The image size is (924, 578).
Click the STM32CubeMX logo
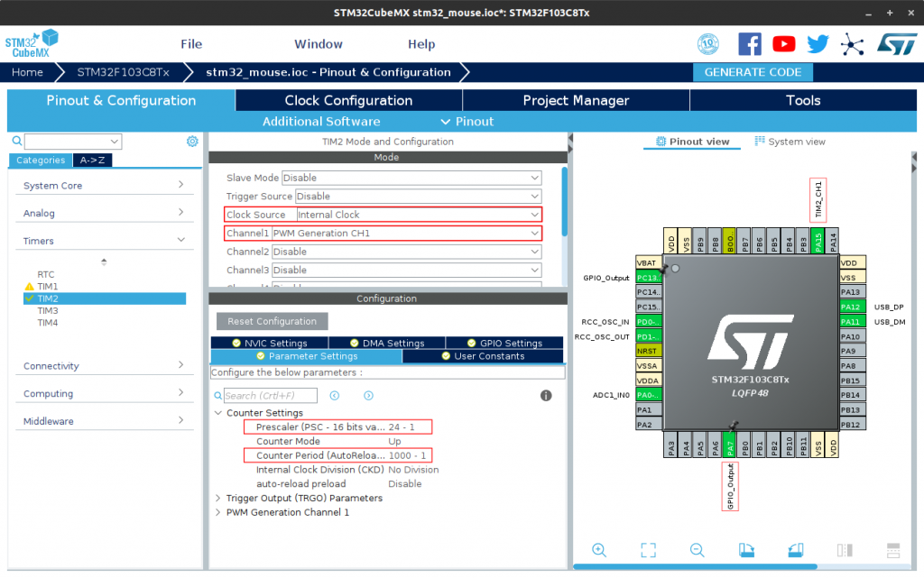coord(32,43)
